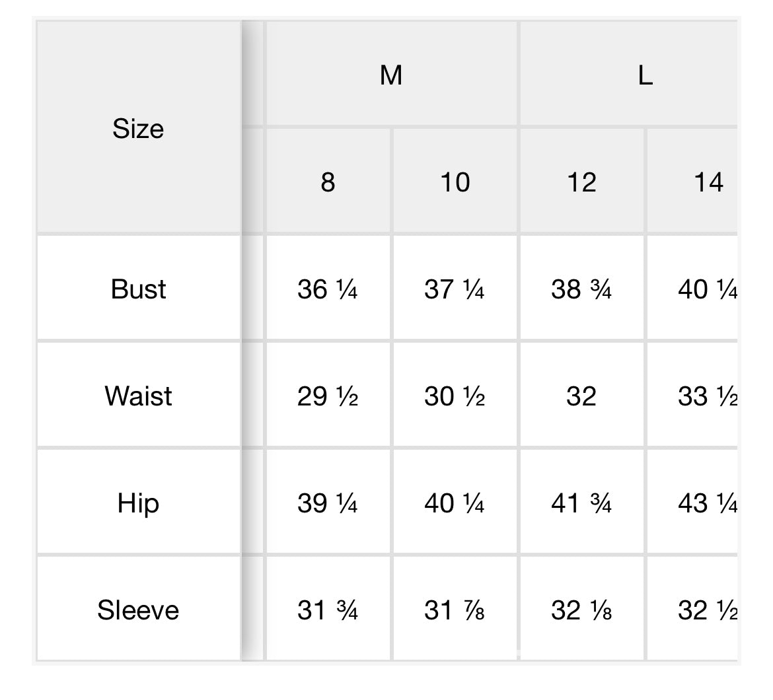Select the Sleeve row label
Viewport: 773px width, 700px height.
(138, 610)
